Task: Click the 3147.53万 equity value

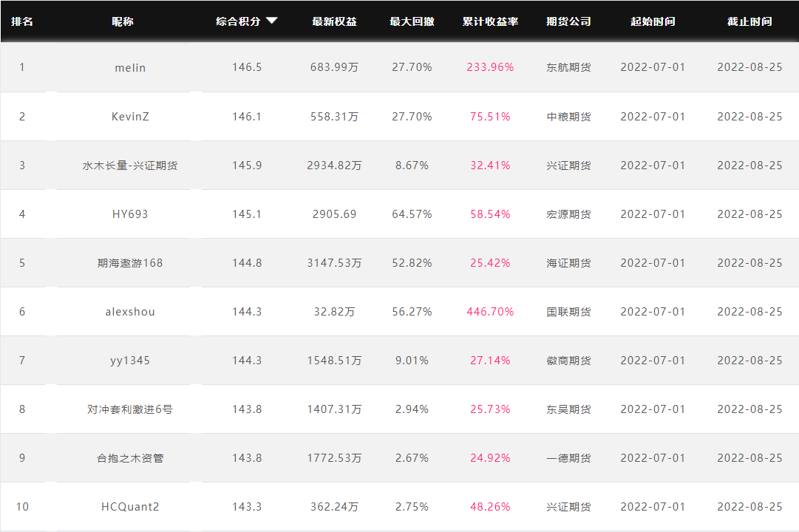Action: (334, 263)
